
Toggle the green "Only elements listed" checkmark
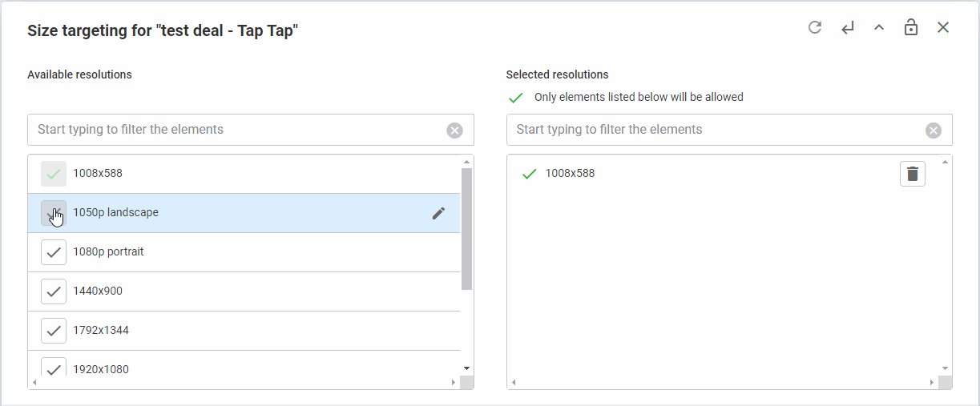(516, 98)
